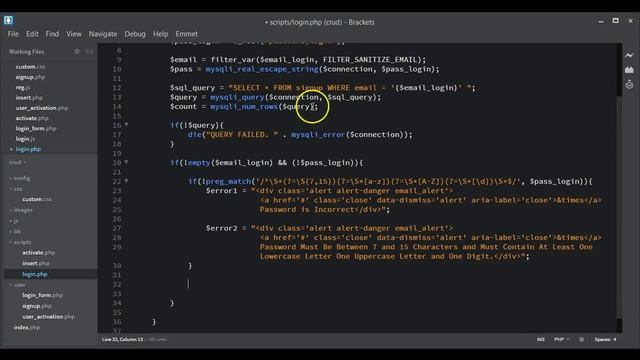640x360 pixels.
Task: Click the Line 32, Column 13 cursor indicator
Action: [122, 339]
